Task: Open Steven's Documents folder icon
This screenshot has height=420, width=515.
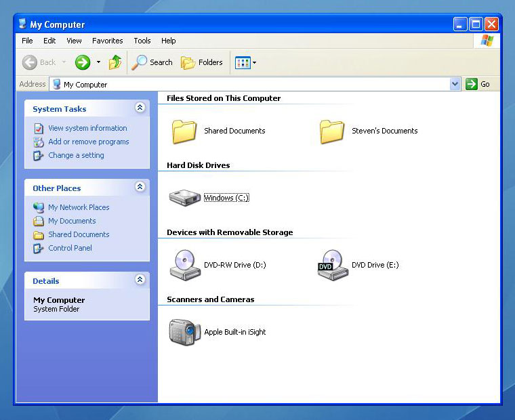Action: tap(332, 131)
